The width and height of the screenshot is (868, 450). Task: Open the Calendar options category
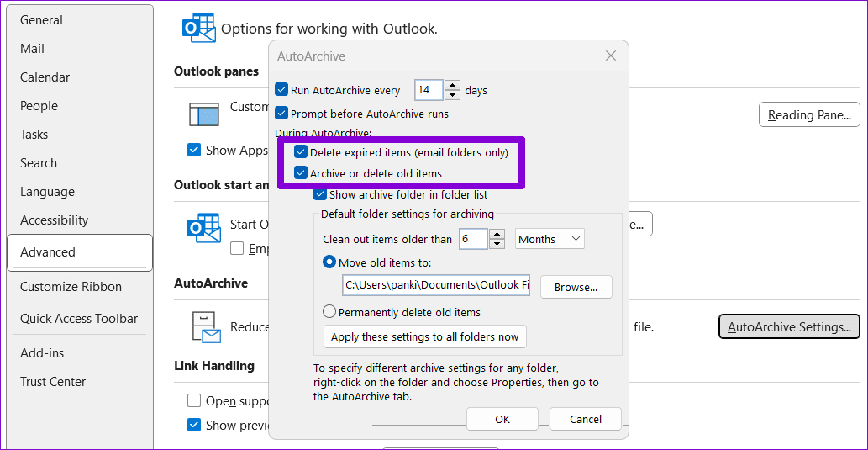coord(81,77)
